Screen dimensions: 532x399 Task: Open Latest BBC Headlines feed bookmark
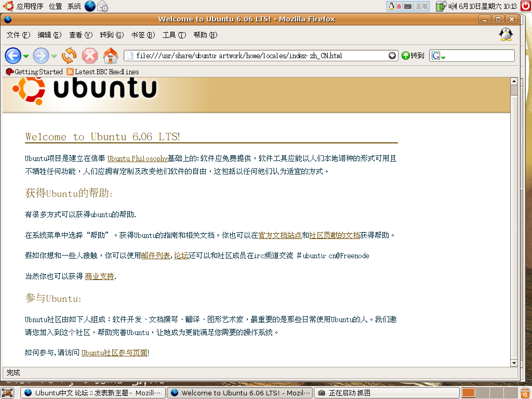coord(103,72)
